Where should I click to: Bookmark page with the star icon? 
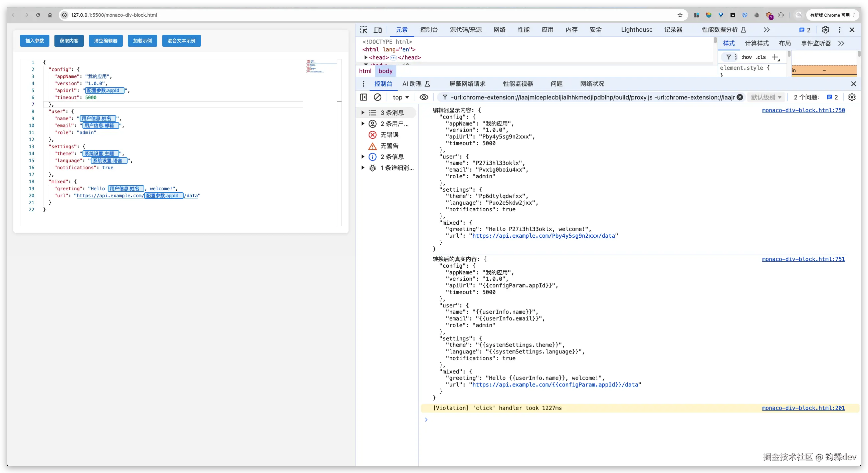(680, 15)
